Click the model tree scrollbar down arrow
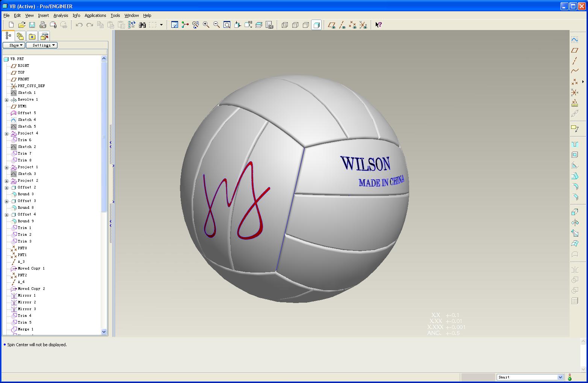The image size is (588, 383). click(x=104, y=332)
